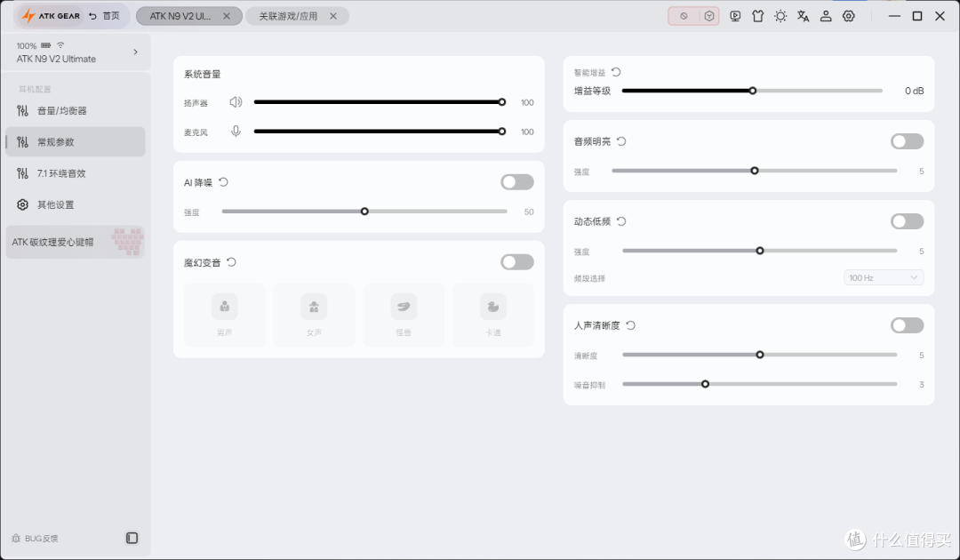960x560 pixels.
Task: Expand the ATK N9 V2 Ultimate device chevron
Action: 135,52
